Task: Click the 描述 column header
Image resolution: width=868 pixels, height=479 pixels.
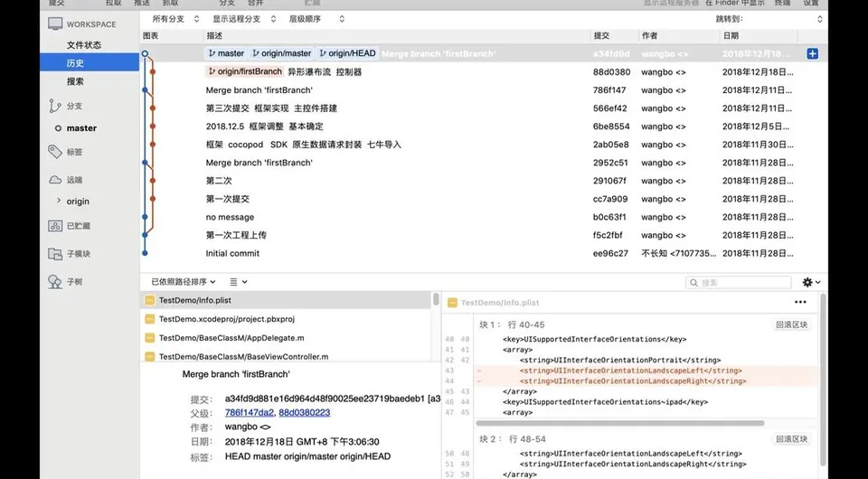Action: pyautogui.click(x=397, y=35)
